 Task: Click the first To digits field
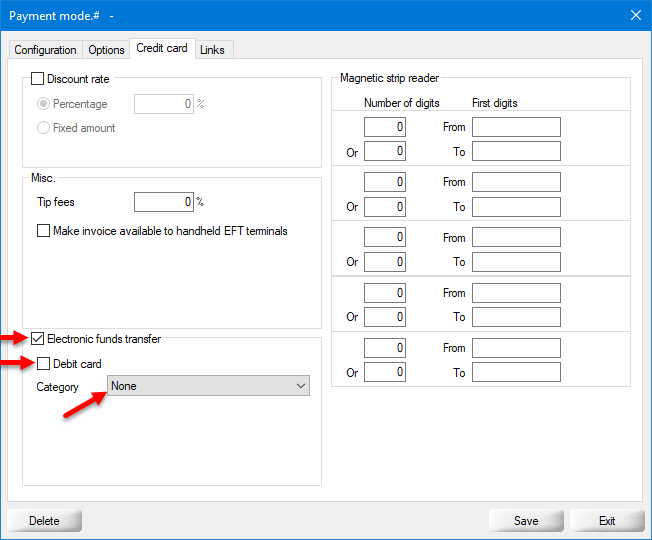tap(516, 151)
